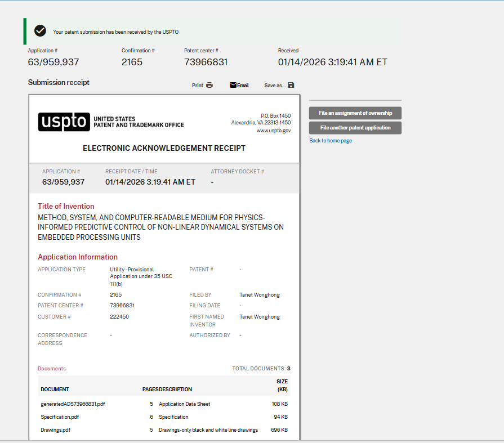The width and height of the screenshot is (504, 443).
Task: Click the black checkmark success icon
Action: pos(40,31)
